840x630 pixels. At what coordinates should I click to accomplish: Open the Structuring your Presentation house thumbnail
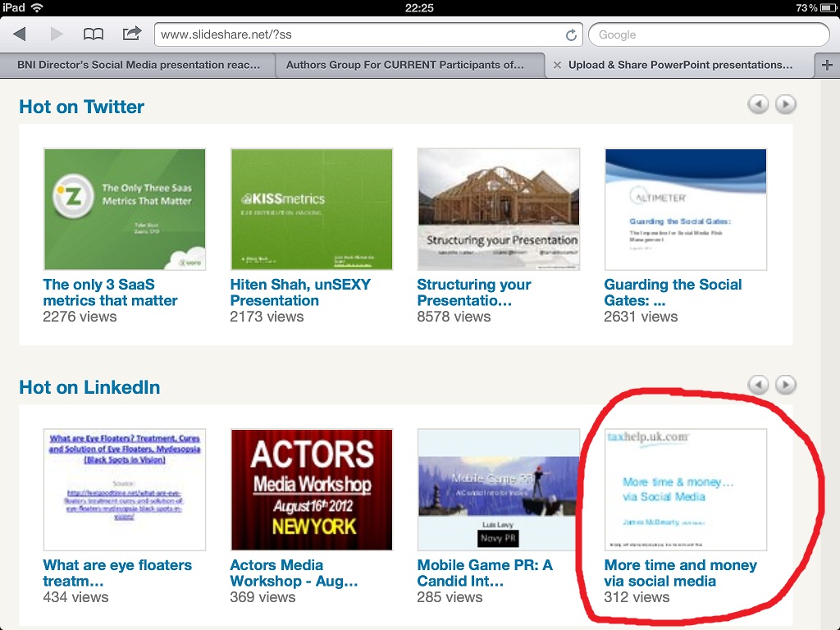click(498, 209)
